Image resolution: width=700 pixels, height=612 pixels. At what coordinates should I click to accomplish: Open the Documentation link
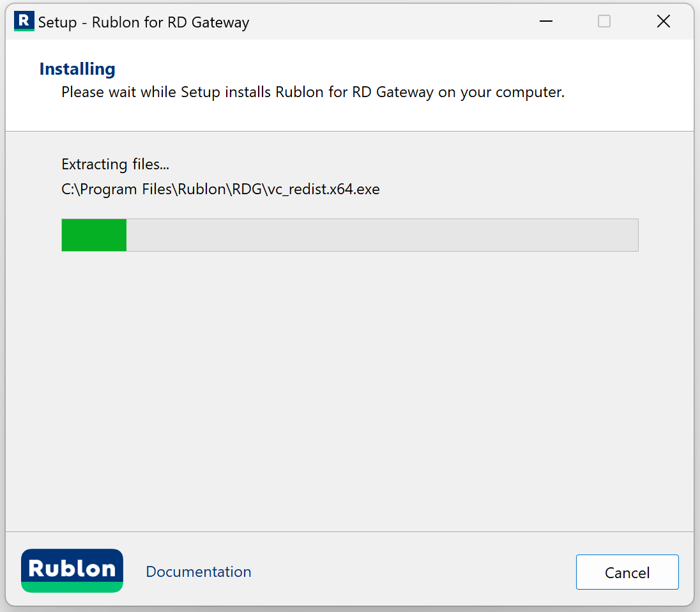coord(199,572)
